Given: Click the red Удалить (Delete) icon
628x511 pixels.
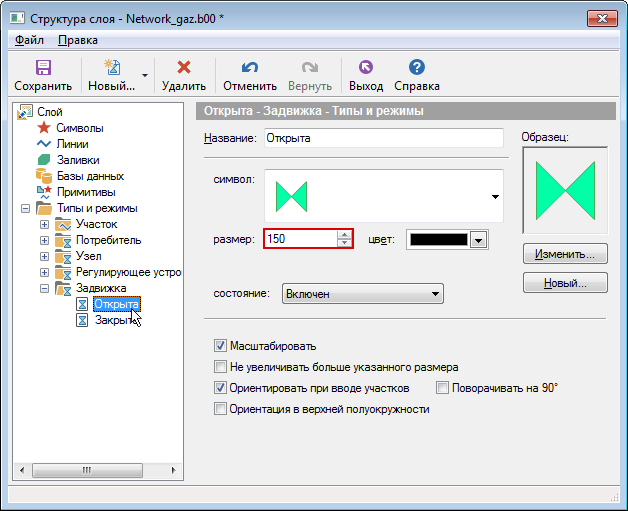Looking at the screenshot, I should [183, 68].
